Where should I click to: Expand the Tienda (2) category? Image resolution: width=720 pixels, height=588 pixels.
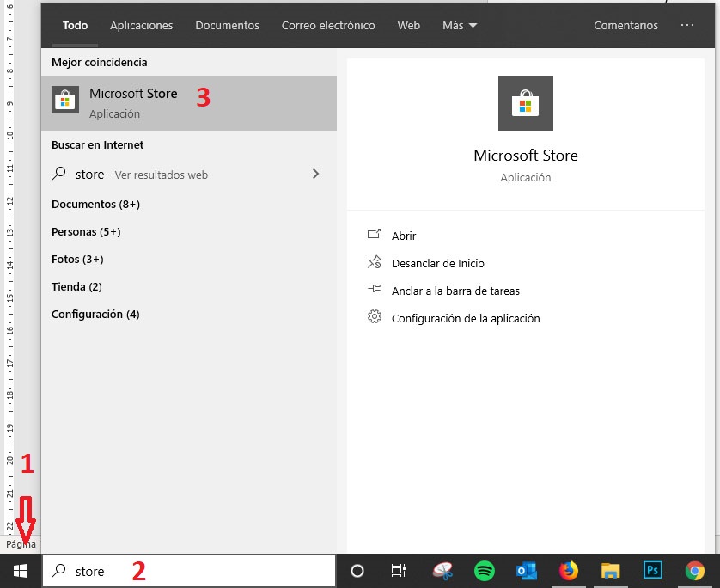pos(76,286)
